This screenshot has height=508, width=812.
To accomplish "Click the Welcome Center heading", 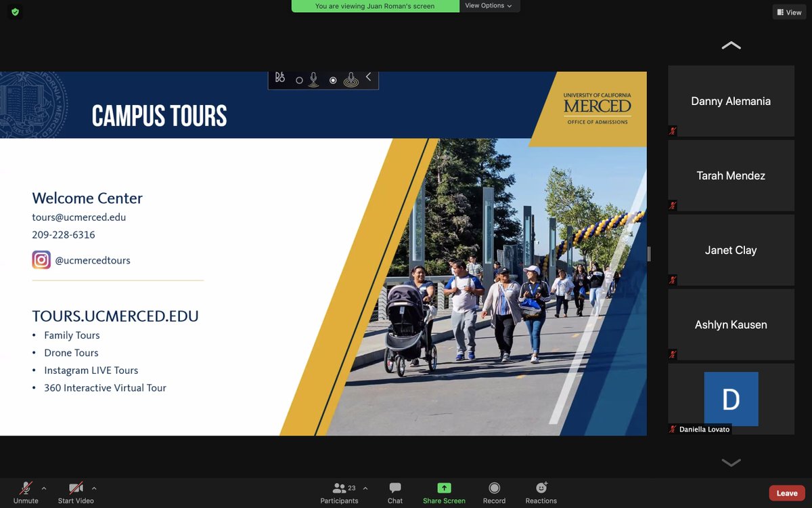I will pyautogui.click(x=87, y=198).
